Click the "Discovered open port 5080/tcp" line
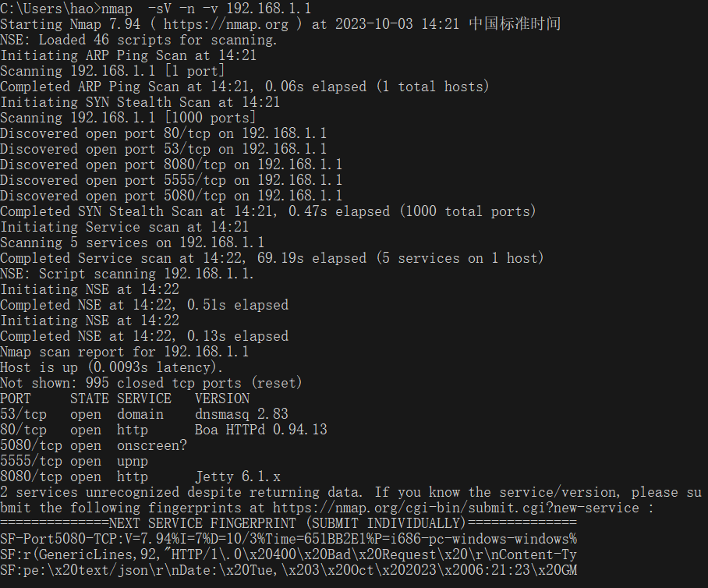Image resolution: width=708 pixels, height=588 pixels. click(x=171, y=196)
